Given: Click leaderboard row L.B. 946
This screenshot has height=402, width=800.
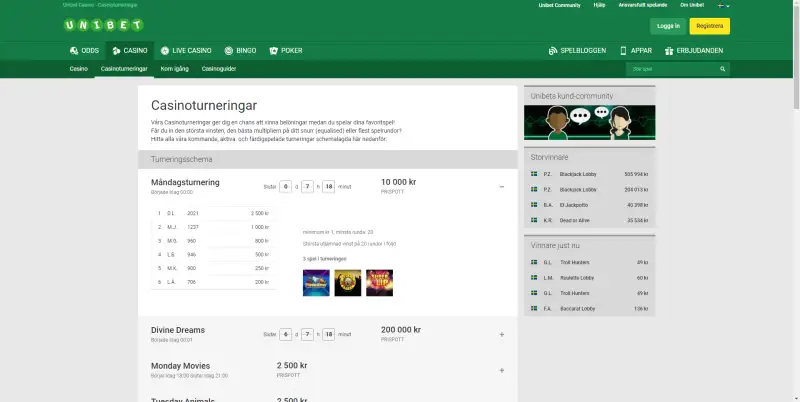Looking at the screenshot, I should tap(214, 255).
